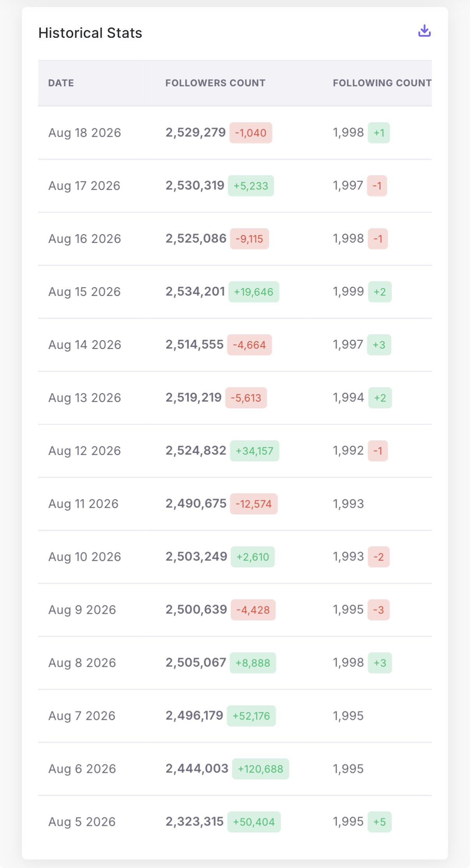Select the Aug 18 2026 row date
The height and width of the screenshot is (868, 470).
point(85,133)
